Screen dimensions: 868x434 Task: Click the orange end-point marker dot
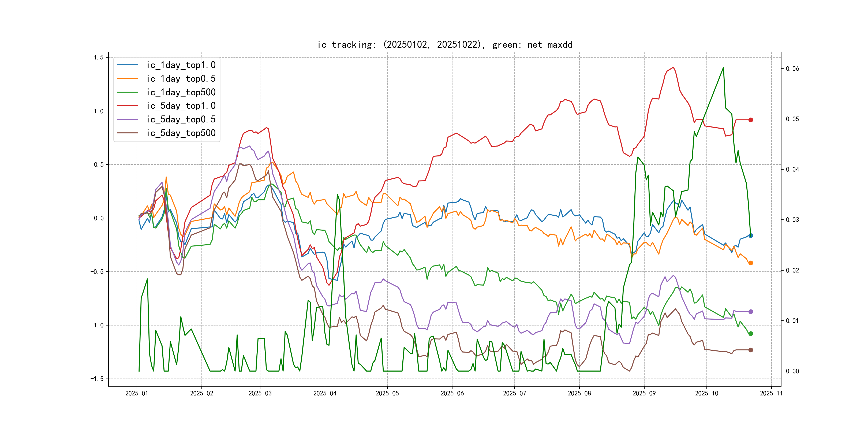tap(751, 263)
